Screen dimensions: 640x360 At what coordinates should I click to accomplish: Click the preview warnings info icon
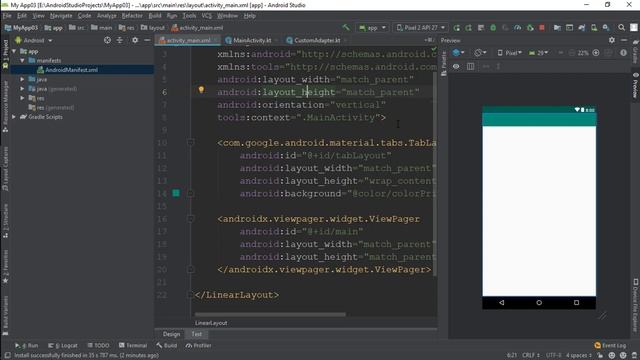pyautogui.click(x=623, y=53)
